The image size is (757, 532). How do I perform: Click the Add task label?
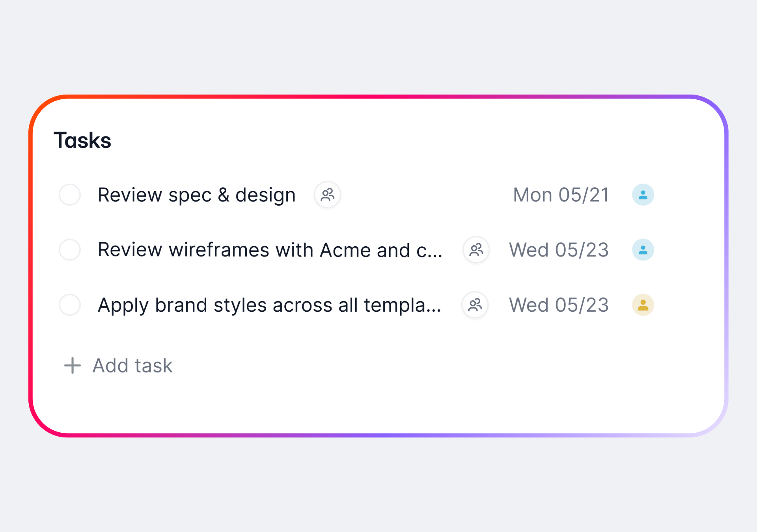(x=132, y=366)
